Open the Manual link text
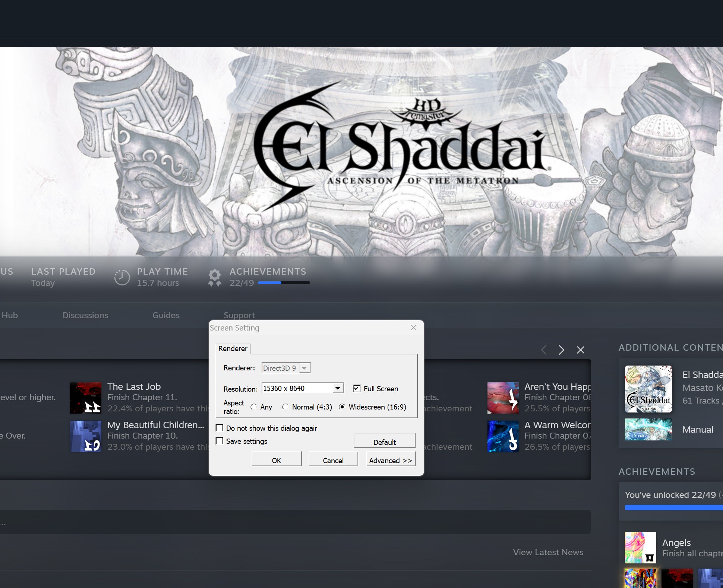Image resolution: width=723 pixels, height=588 pixels. coord(698,429)
